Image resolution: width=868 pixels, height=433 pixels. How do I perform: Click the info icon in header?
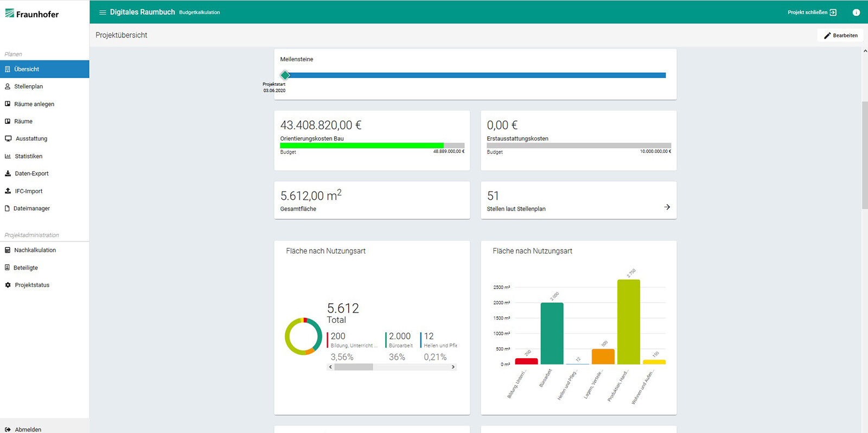click(x=856, y=12)
